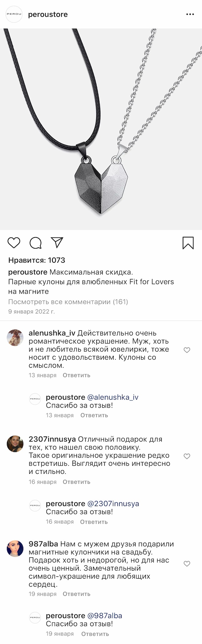This screenshot has width=202, height=644.
Task: Like the post with the heart icon
Action: (14, 243)
